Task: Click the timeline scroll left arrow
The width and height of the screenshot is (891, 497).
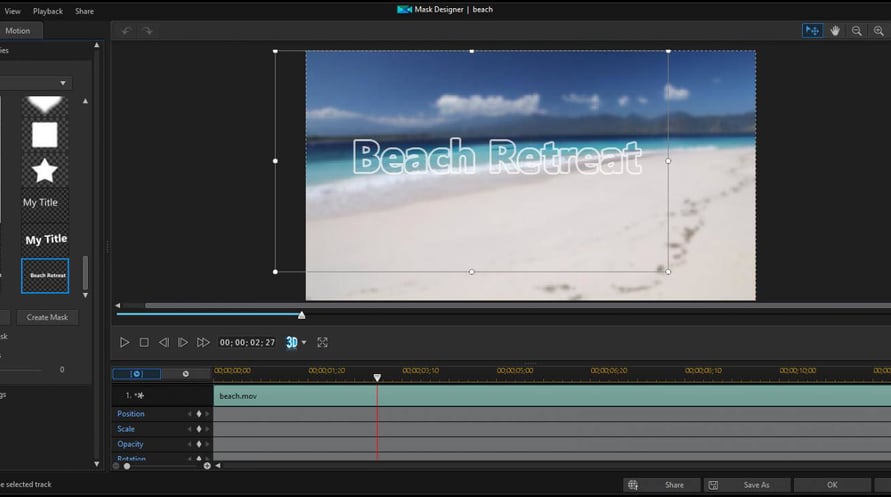Action: click(218, 466)
